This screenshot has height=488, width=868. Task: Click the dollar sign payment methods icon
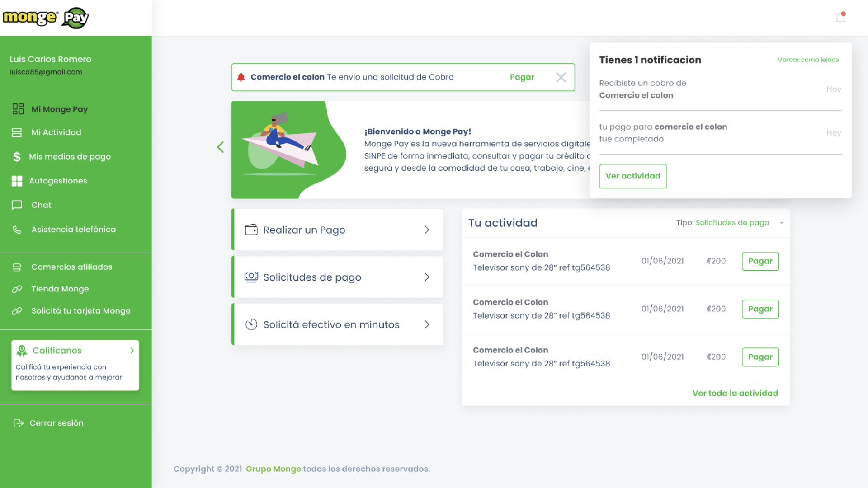[x=17, y=156]
